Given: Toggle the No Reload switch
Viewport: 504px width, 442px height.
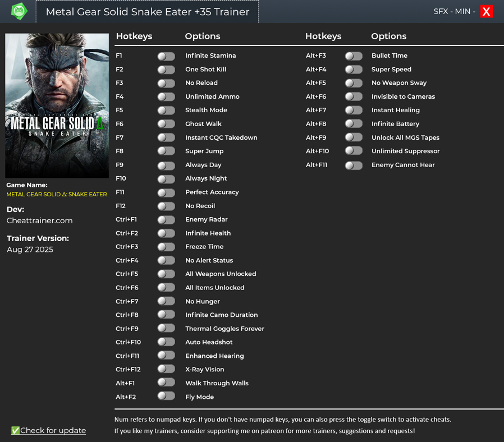Looking at the screenshot, I should click(x=166, y=84).
